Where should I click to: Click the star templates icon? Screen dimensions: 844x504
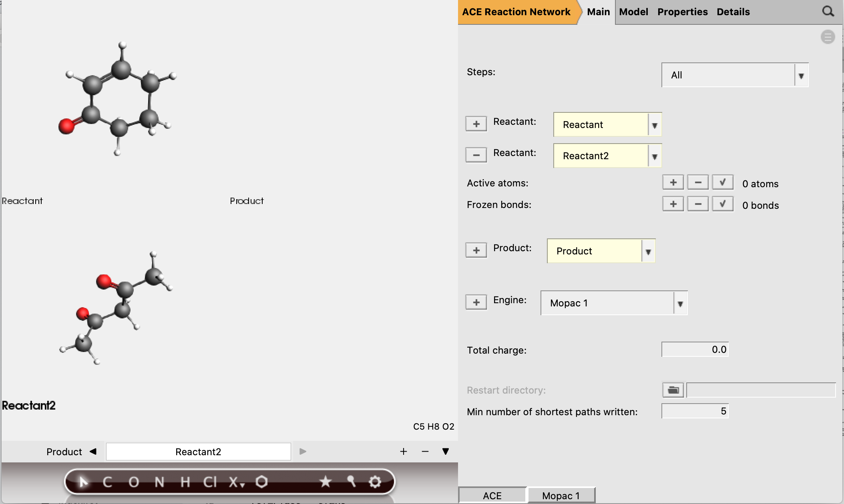tap(326, 482)
